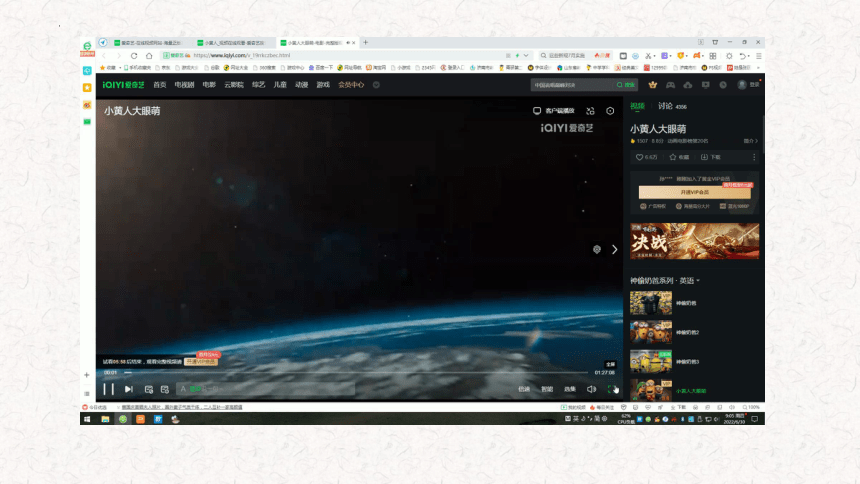Click the gear icon beside the player arrow

click(x=597, y=250)
